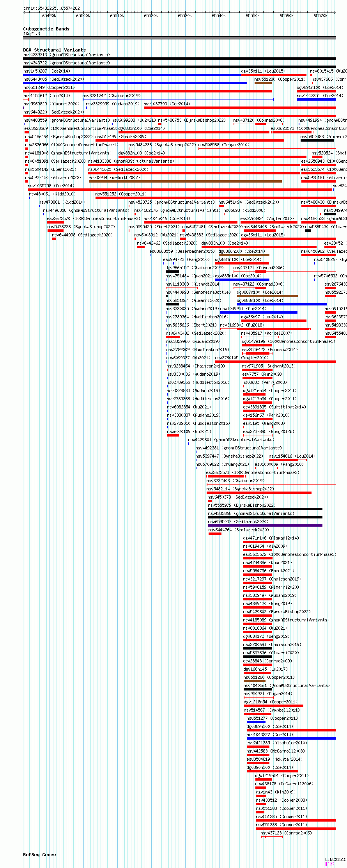The height and width of the screenshot is (868, 347).
Task: Open nsv6449220 (Sedlazeck2020) entry
Action: [x=54, y=112]
